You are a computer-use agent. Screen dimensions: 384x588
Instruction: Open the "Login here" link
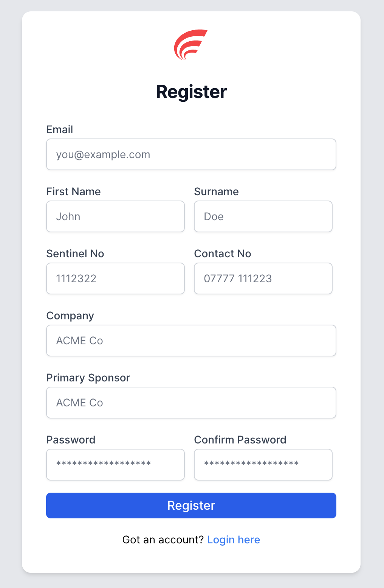(x=234, y=540)
